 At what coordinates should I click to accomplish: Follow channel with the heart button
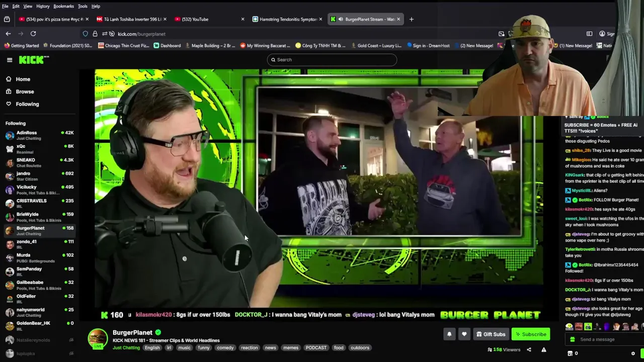click(464, 334)
